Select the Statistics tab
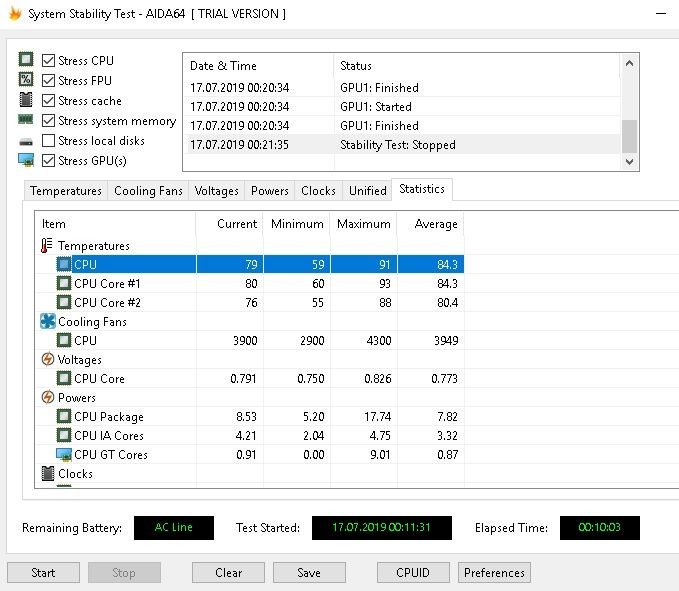 click(422, 189)
